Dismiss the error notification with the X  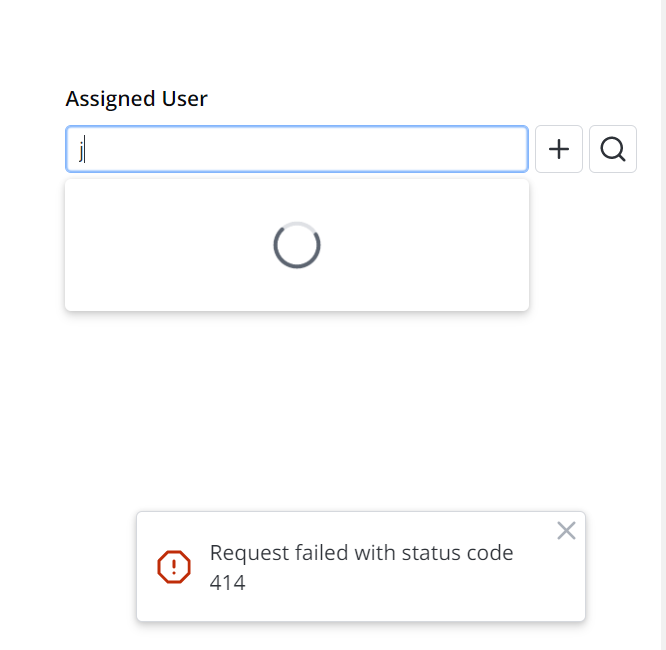[566, 531]
